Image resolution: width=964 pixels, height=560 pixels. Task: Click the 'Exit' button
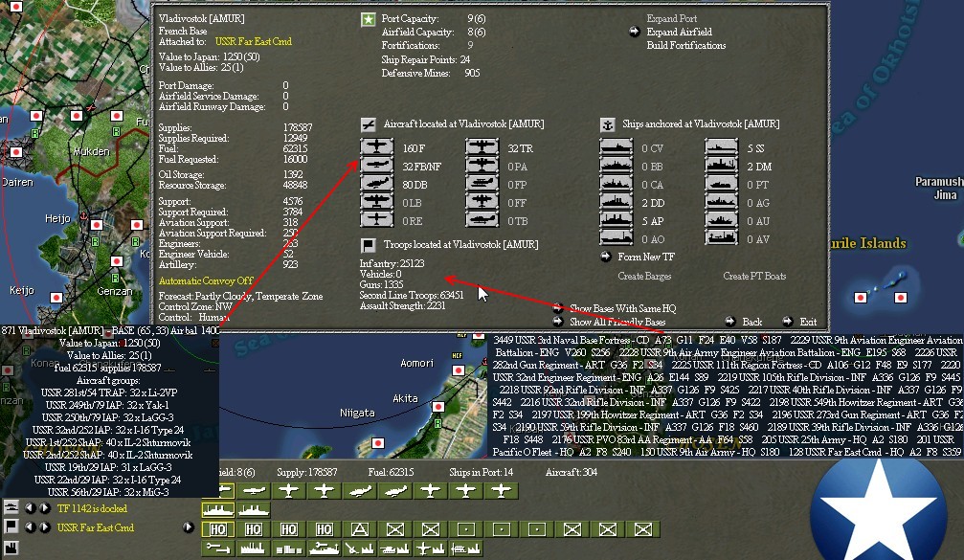click(808, 322)
